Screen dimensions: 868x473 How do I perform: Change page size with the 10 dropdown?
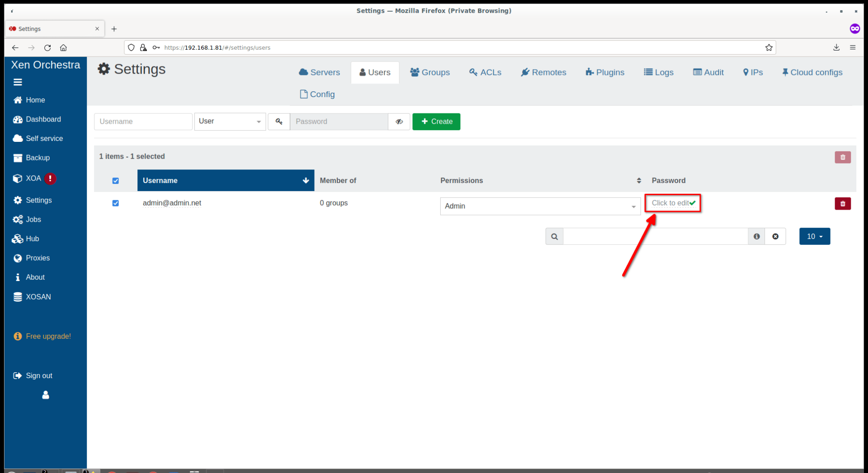coord(814,236)
